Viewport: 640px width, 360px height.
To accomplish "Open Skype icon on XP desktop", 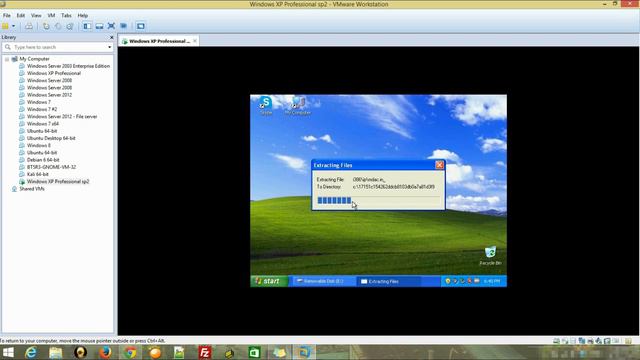I will (266, 106).
